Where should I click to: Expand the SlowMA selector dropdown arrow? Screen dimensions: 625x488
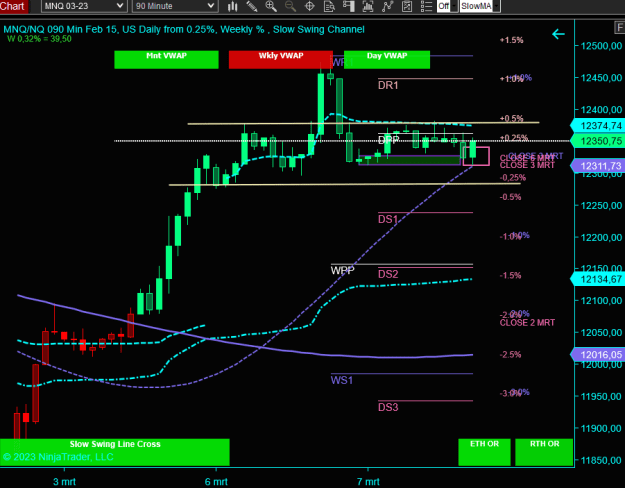click(x=496, y=6)
